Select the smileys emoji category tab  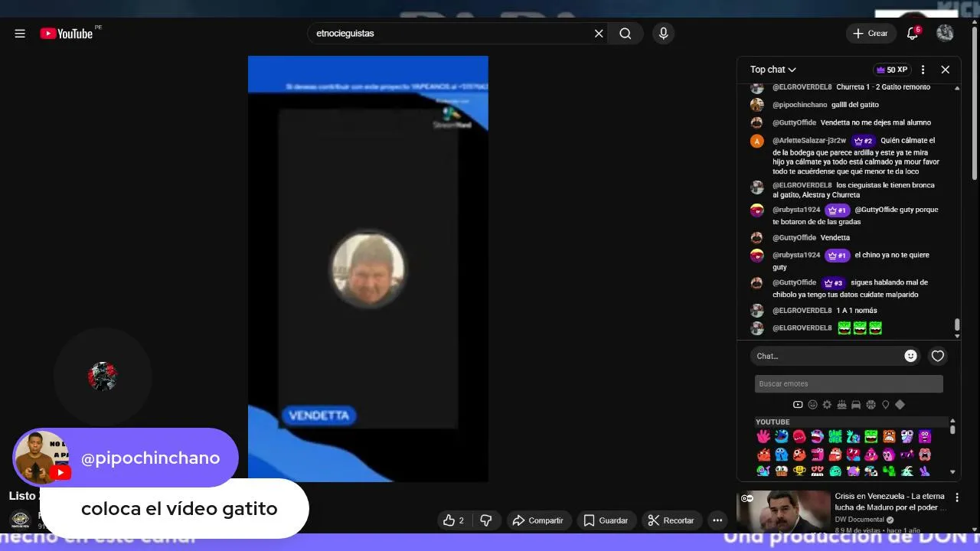coord(813,405)
